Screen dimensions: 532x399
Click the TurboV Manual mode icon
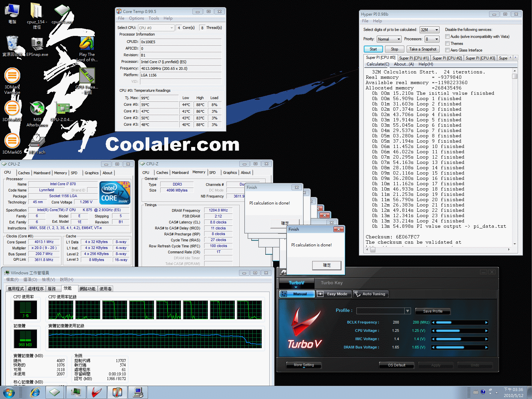(x=284, y=294)
